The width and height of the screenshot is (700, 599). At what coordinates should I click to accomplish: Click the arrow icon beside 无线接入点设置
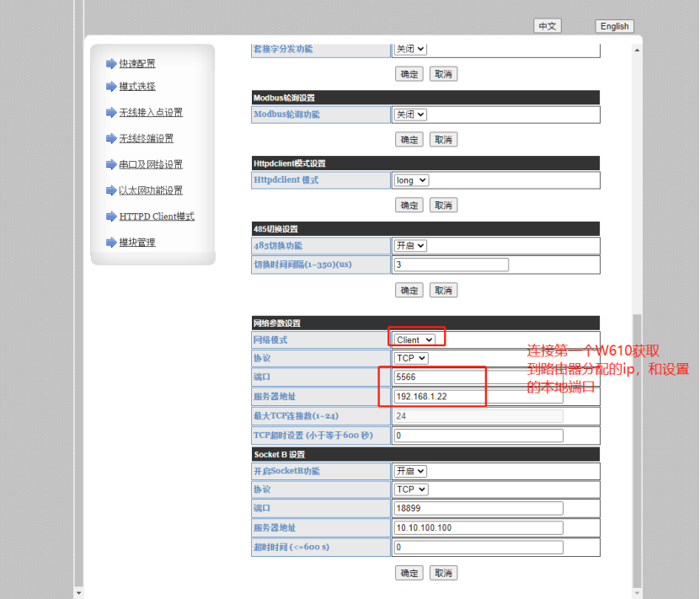[x=111, y=113]
